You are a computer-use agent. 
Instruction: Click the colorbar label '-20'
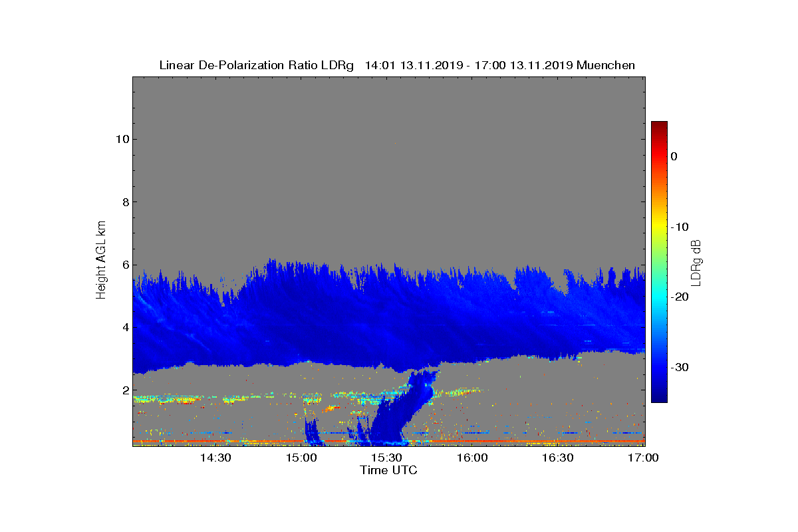coord(679,297)
